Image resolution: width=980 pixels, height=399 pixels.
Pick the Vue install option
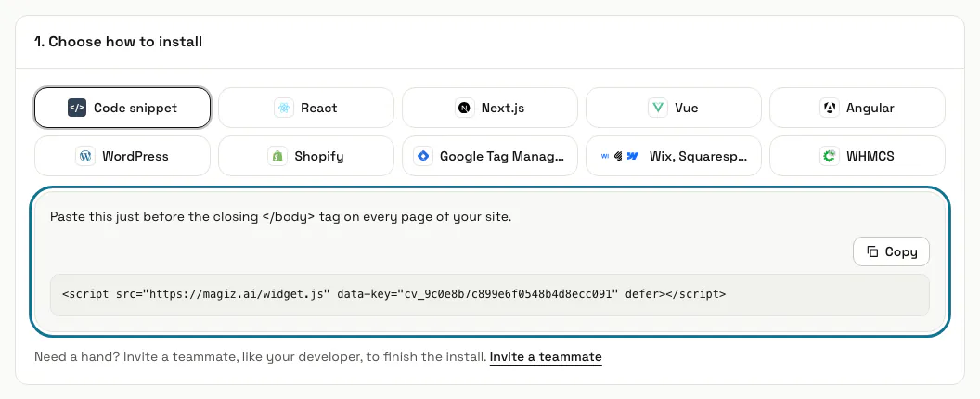674,108
